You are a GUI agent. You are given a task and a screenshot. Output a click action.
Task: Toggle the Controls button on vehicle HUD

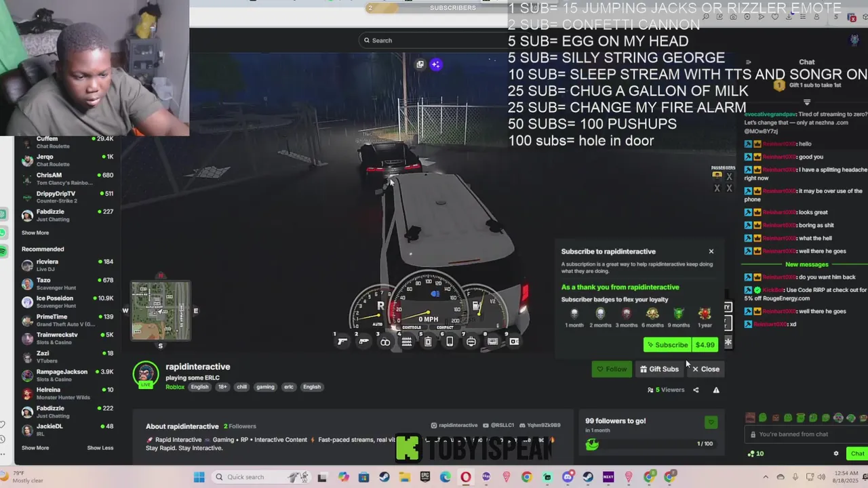412,327
